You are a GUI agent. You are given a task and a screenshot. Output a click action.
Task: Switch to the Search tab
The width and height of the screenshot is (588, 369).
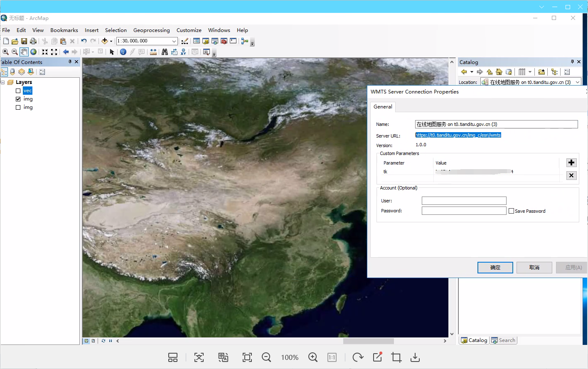[503, 340]
